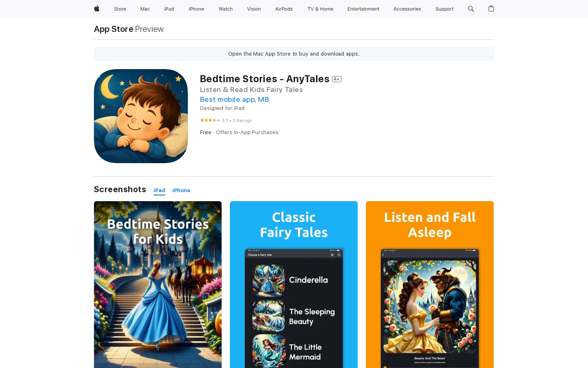This screenshot has width=588, height=368.
Task: Switch to iPad screenshots tab
Action: [x=159, y=191]
